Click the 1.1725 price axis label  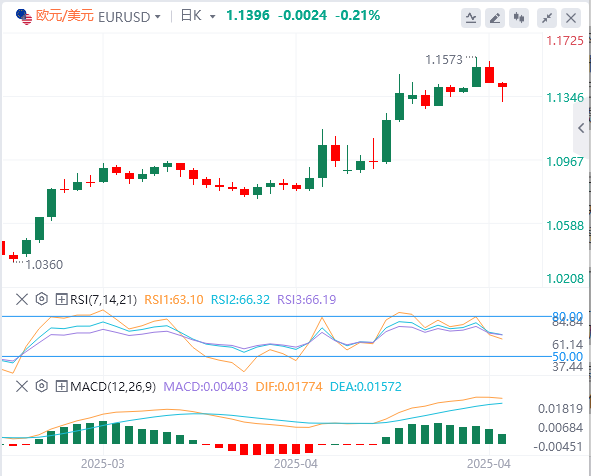[565, 41]
